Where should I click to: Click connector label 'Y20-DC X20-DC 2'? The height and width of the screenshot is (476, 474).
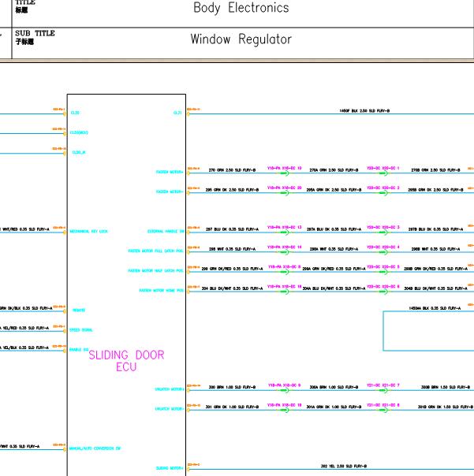click(x=383, y=188)
